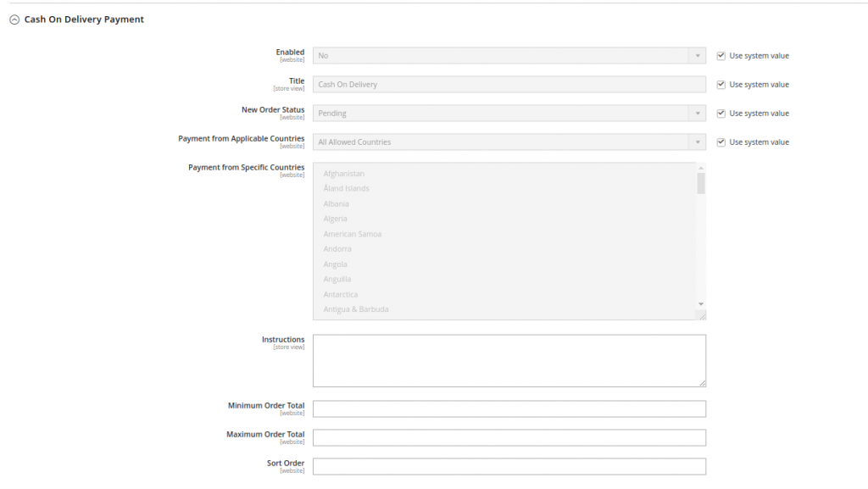868x489 pixels.
Task: Click the Sort Order input field
Action: (x=509, y=467)
